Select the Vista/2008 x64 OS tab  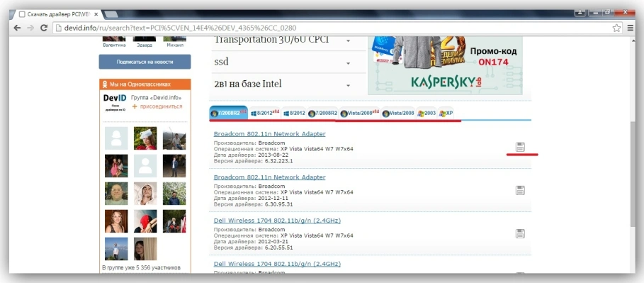tap(360, 113)
